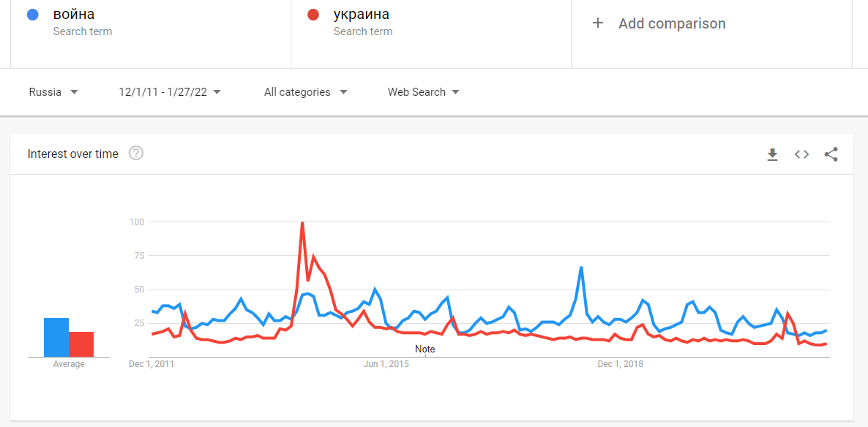Screen dimensions: 868x427
Task: Open the All categories dropdown
Action: [x=305, y=92]
